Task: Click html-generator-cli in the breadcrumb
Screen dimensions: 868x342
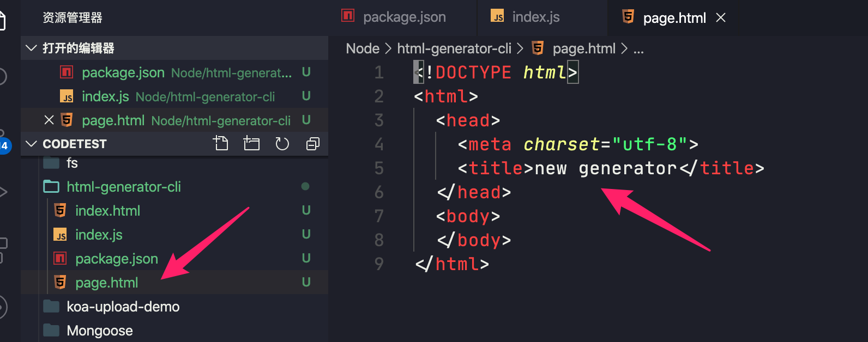Action: 454,48
